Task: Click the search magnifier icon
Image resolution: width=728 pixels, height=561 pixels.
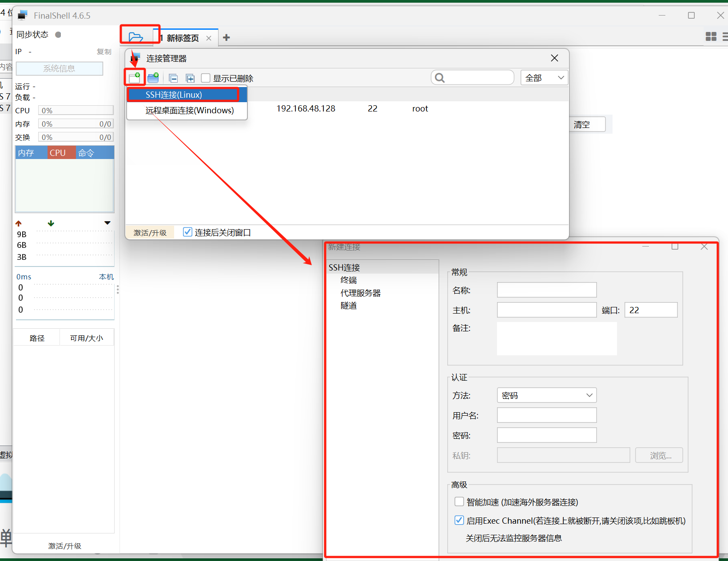Action: click(x=440, y=78)
